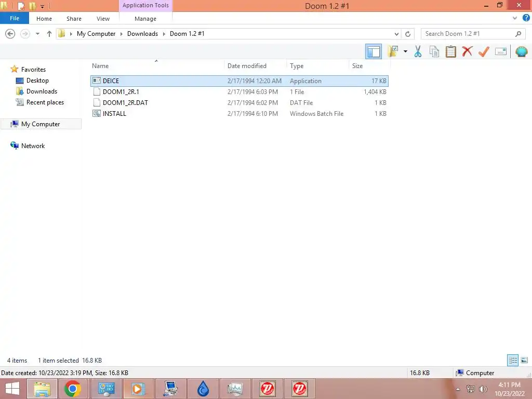
Task: Expand the address bar history dropdown
Action: (x=396, y=34)
